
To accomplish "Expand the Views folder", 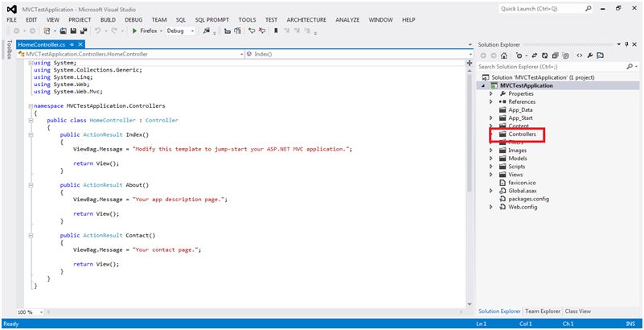I will tap(490, 175).
